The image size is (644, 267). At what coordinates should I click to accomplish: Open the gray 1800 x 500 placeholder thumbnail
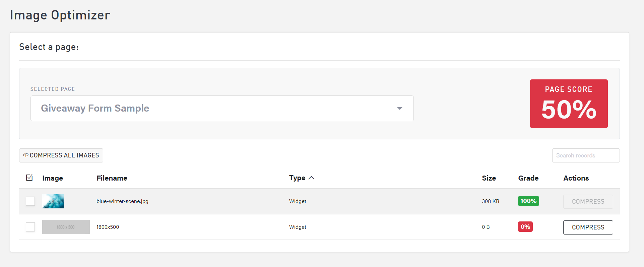tap(66, 227)
